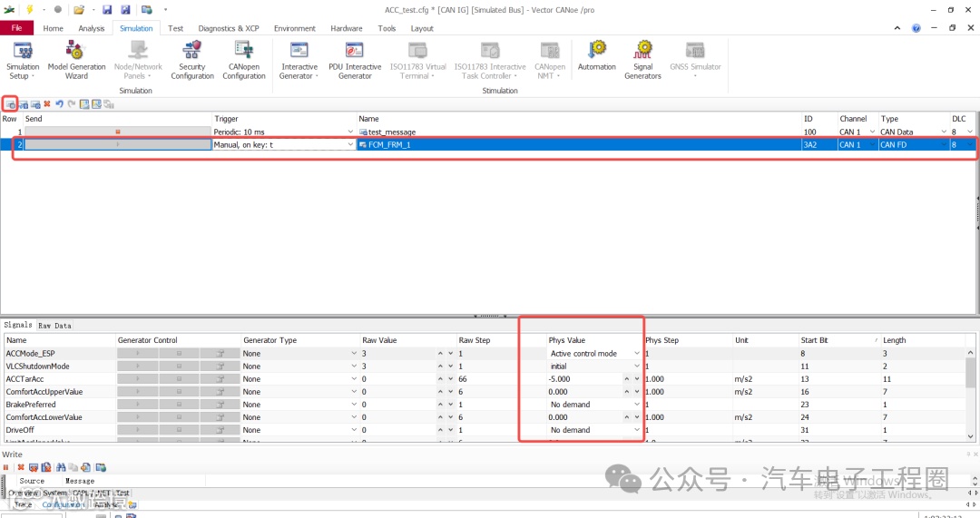Click the stop measurement circle icon
980x518 pixels.
[57, 9]
